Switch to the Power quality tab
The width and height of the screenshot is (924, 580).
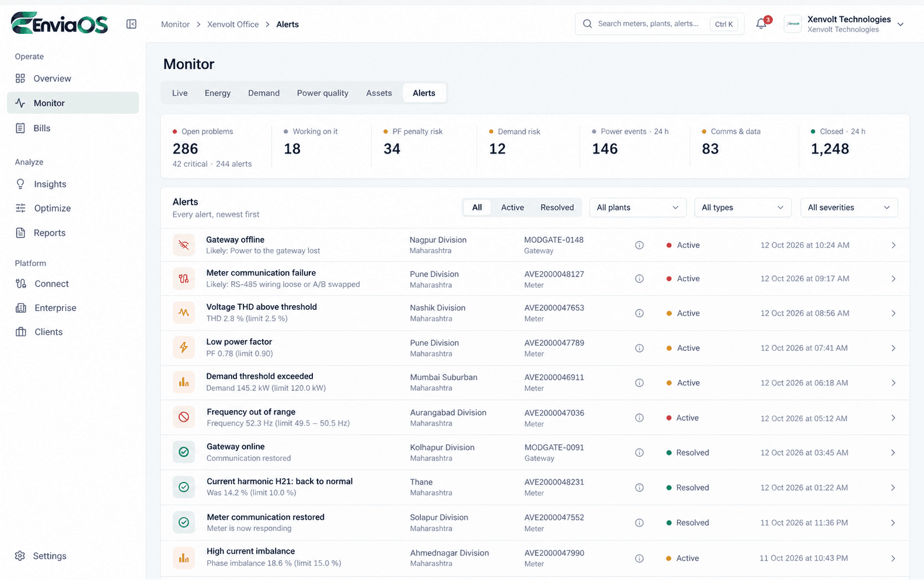[x=322, y=93]
